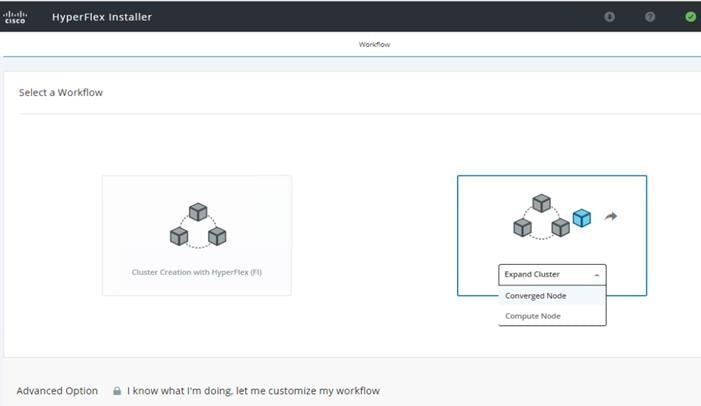The image size is (701, 406).
Task: Collapse the Expand Cluster dropdown
Action: [552, 275]
